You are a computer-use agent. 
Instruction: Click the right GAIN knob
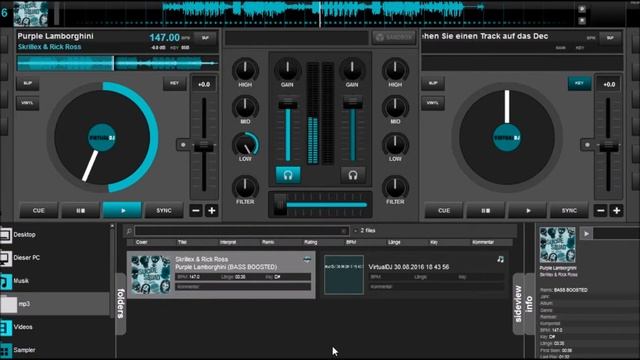[352, 69]
